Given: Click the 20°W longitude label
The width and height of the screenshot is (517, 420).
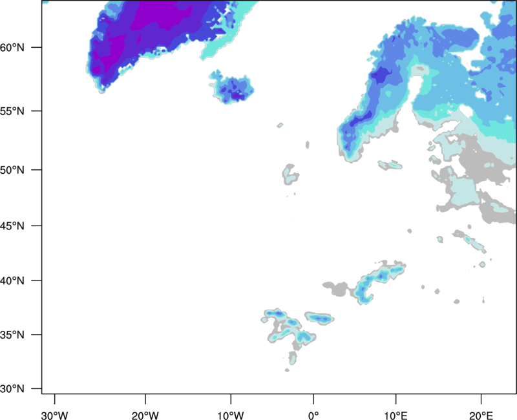Looking at the screenshot, I should (145, 415).
